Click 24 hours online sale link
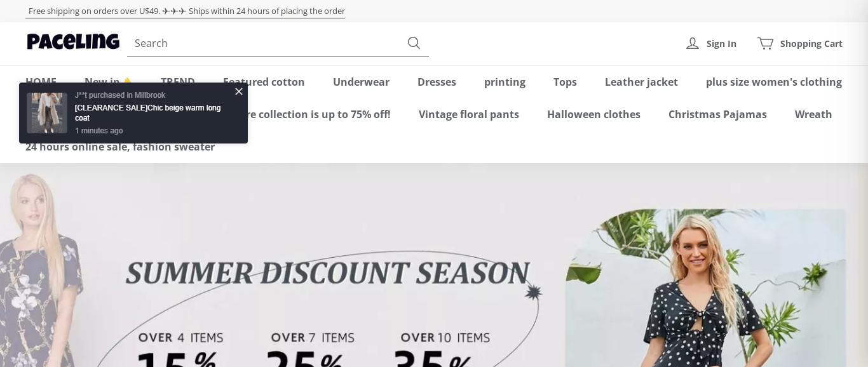Screen dimensions: 868x367 [120, 147]
